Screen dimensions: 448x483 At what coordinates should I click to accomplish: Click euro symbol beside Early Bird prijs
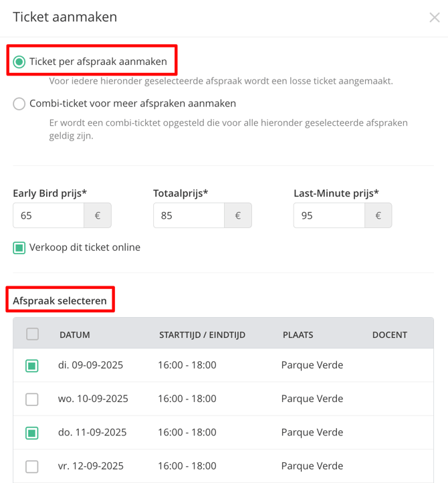tap(98, 215)
